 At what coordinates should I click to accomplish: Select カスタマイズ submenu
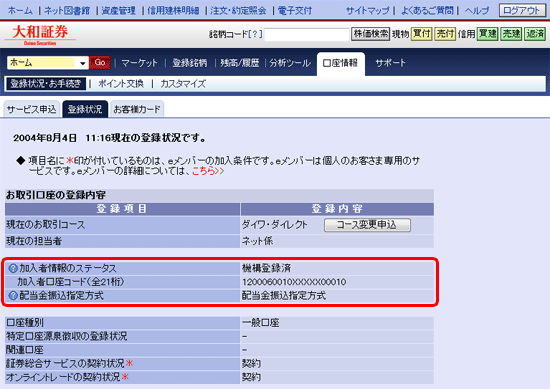pos(183,84)
